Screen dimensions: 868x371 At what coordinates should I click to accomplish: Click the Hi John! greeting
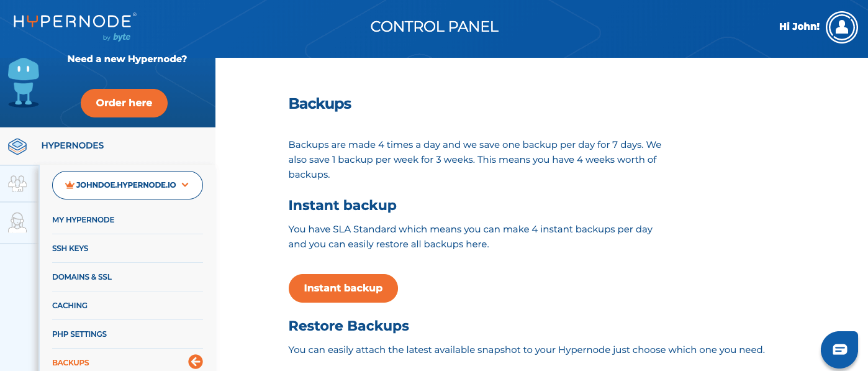[x=799, y=27]
